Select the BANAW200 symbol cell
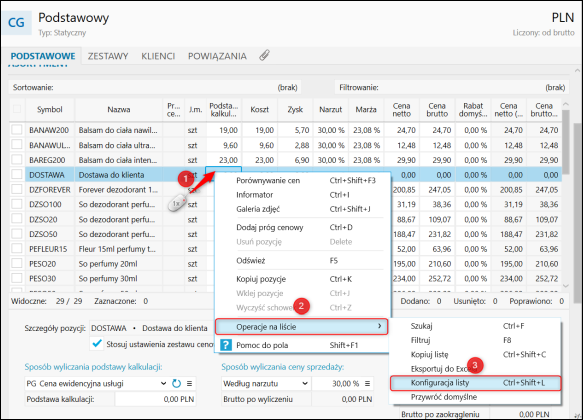 click(x=50, y=130)
